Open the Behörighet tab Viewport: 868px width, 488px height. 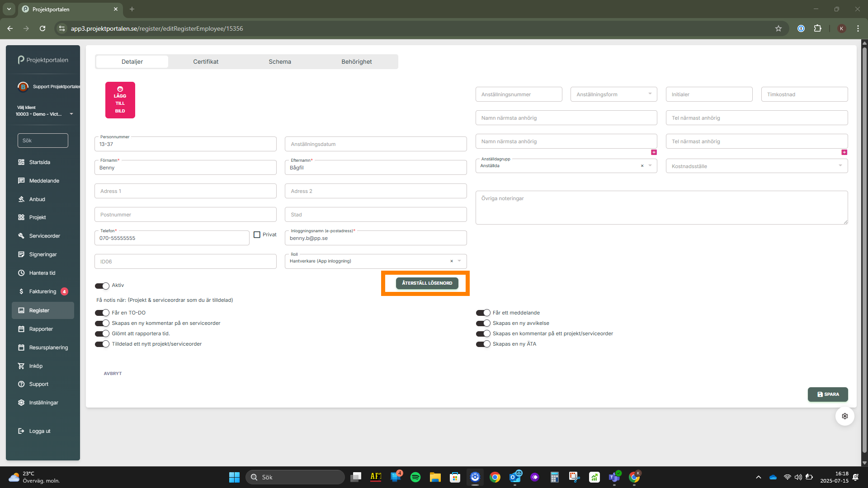click(356, 62)
